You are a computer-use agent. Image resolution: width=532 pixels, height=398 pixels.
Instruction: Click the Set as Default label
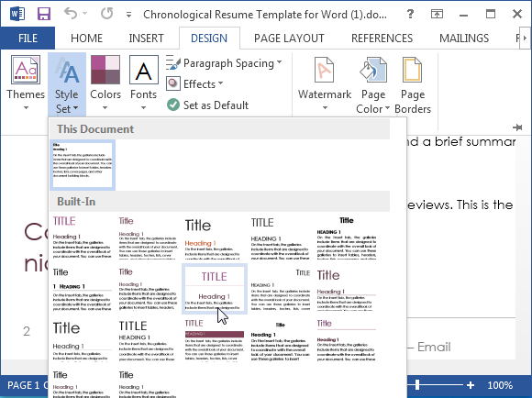(x=216, y=105)
